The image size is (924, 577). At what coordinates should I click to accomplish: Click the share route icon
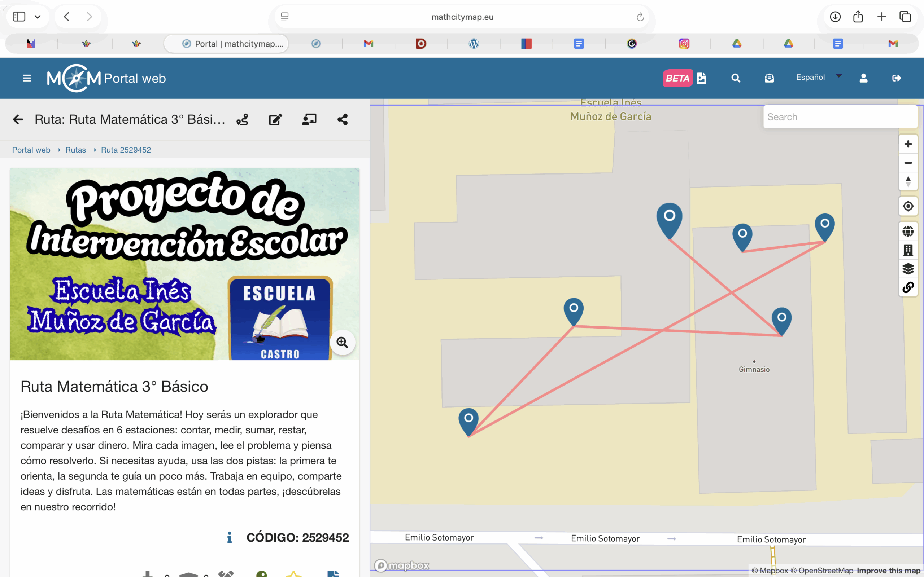pos(343,119)
